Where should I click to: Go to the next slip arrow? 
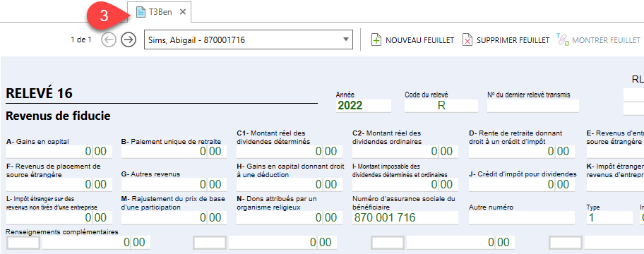point(129,40)
